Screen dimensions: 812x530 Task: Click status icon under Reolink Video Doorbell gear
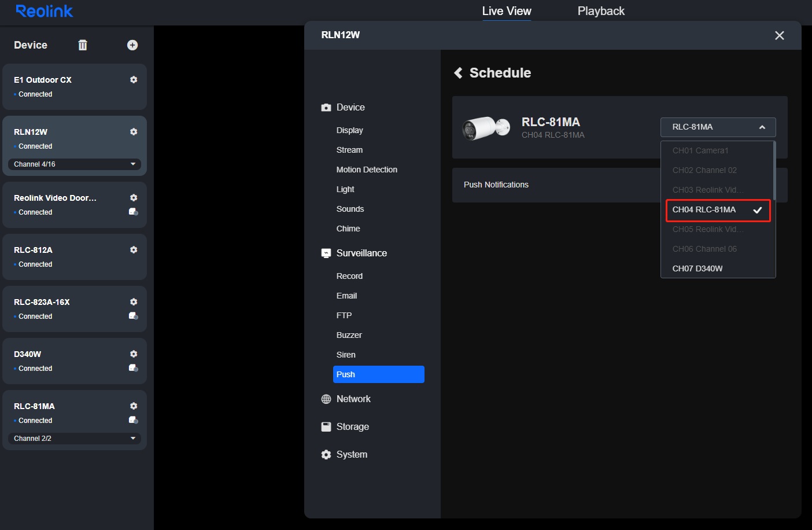click(133, 212)
